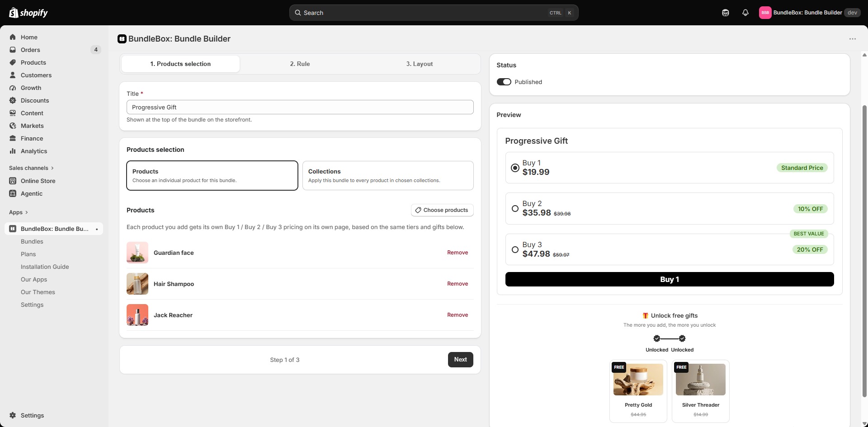
Task: Click the Home icon in the sidebar
Action: tap(13, 37)
